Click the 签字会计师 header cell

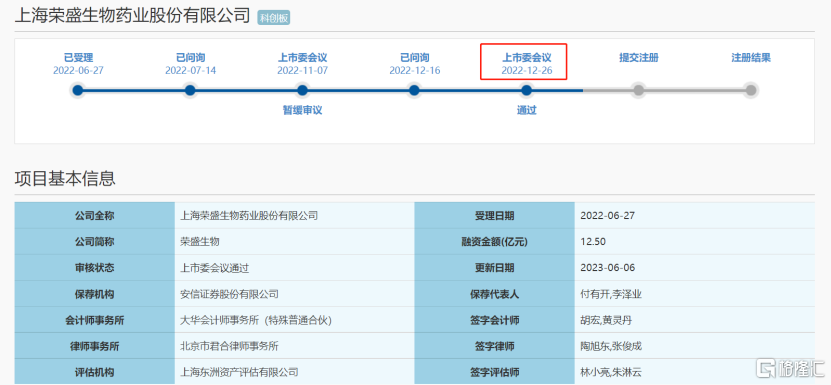[x=494, y=320]
